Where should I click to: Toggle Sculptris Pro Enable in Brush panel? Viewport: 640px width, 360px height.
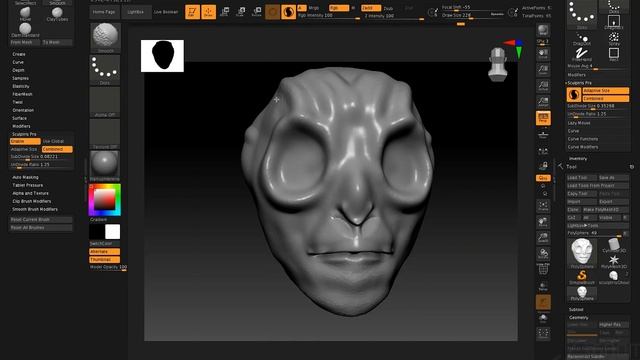(25, 141)
